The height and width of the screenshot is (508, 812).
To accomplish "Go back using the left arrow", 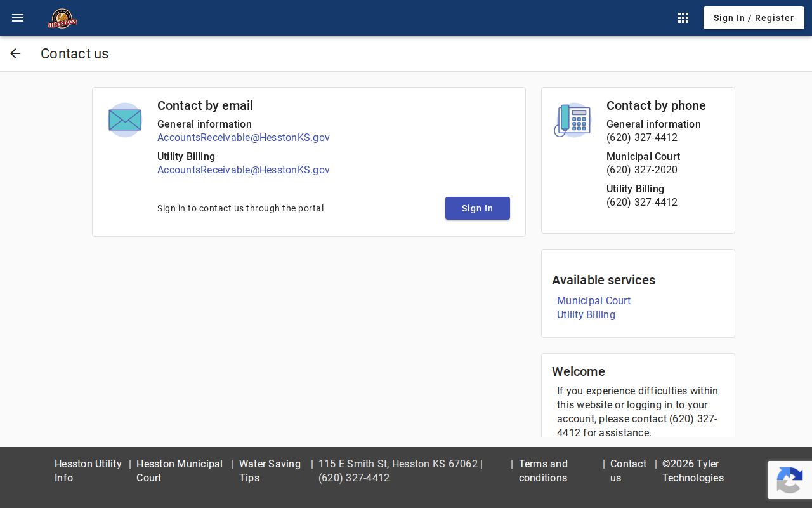I will pyautogui.click(x=15, y=53).
